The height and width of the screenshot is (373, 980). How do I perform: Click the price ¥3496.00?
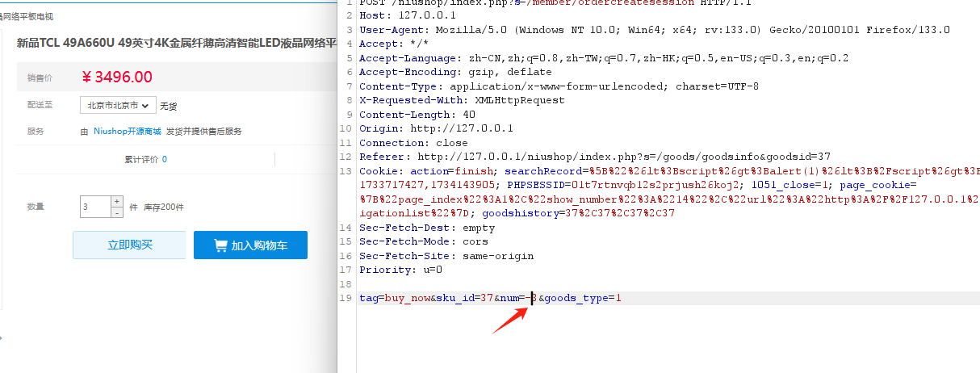coord(117,78)
